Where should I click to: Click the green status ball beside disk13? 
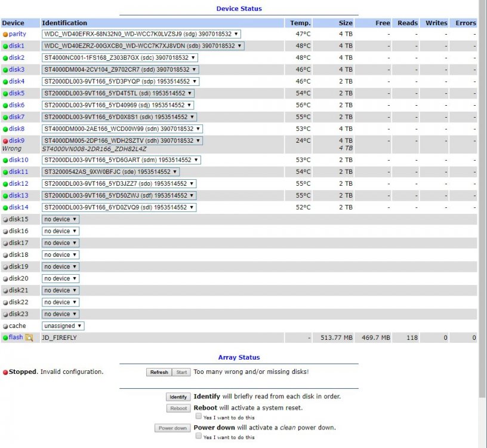click(5, 196)
